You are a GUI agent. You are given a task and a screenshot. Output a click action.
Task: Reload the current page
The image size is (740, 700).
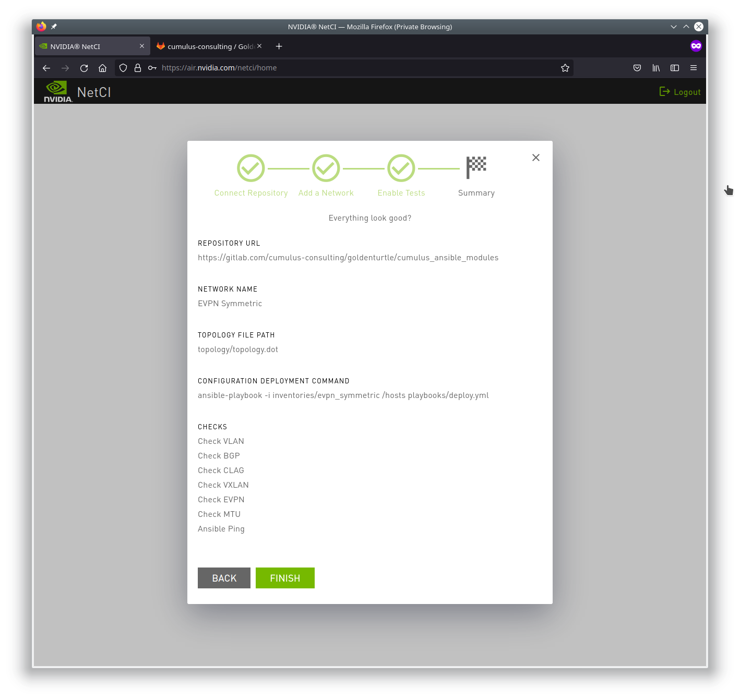[x=84, y=68]
